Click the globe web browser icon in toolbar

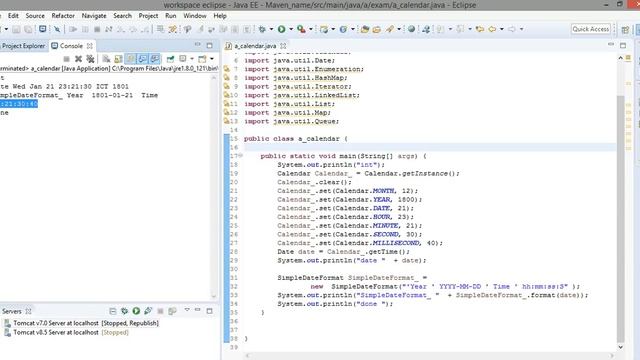(411, 29)
